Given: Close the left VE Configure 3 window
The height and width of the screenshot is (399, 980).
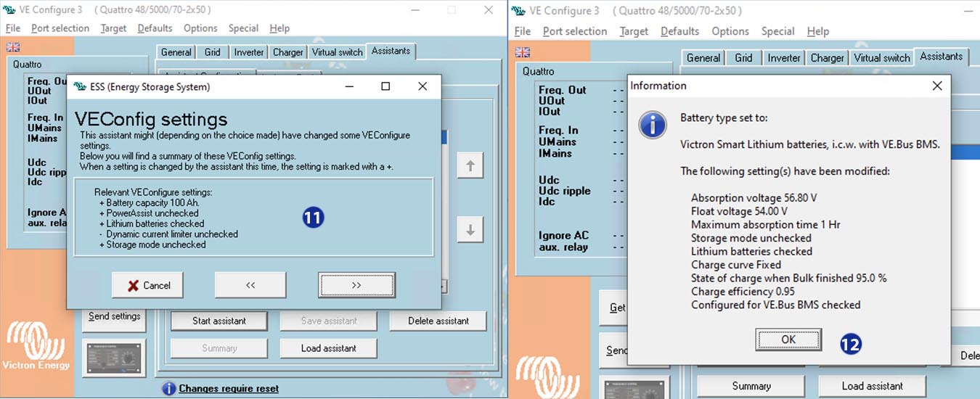Looking at the screenshot, I should (489, 10).
